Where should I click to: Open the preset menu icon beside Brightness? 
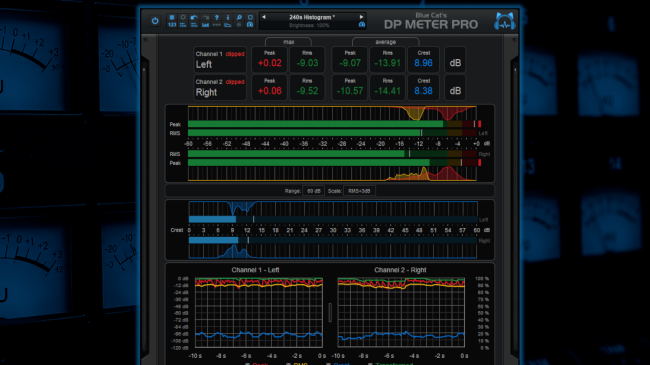(x=361, y=25)
